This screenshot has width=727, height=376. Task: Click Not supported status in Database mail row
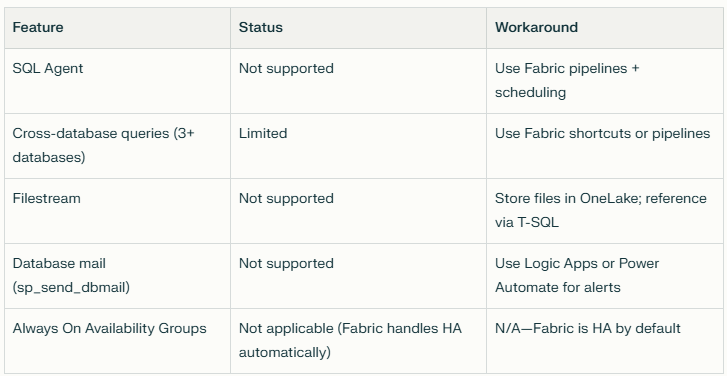pyautogui.click(x=358, y=275)
